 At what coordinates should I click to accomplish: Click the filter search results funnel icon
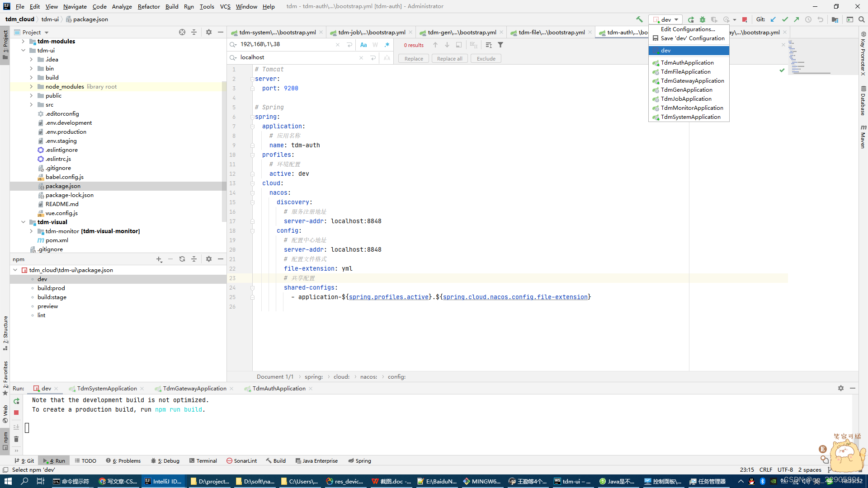pos(500,45)
